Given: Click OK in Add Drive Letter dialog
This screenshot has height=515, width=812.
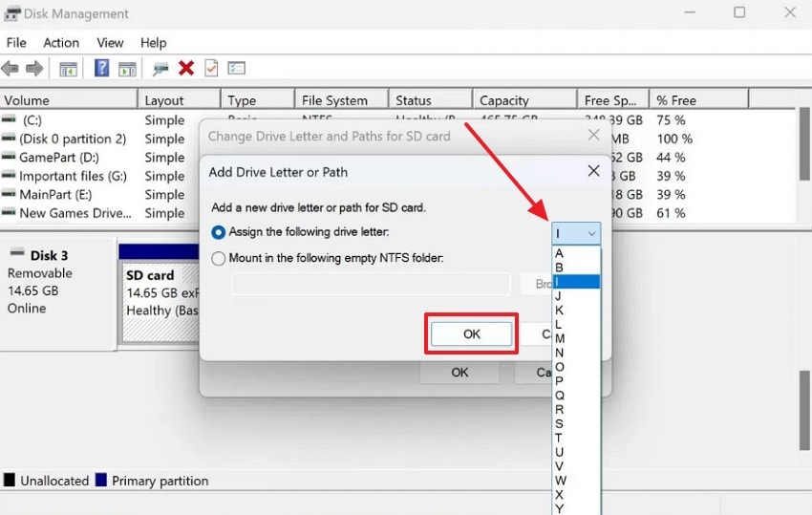Looking at the screenshot, I should pyautogui.click(x=471, y=334).
